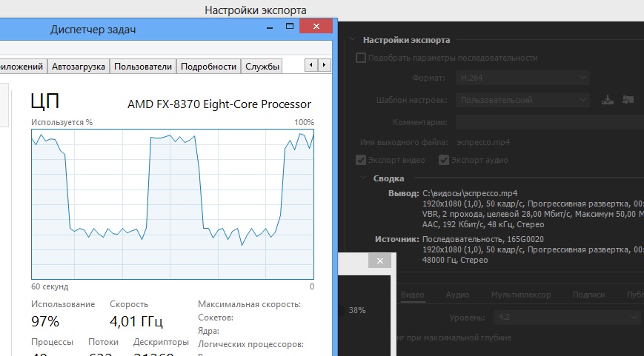Screen dimensions: 644x356
Task: Open the Аудио tab in export settings
Action: click(457, 295)
